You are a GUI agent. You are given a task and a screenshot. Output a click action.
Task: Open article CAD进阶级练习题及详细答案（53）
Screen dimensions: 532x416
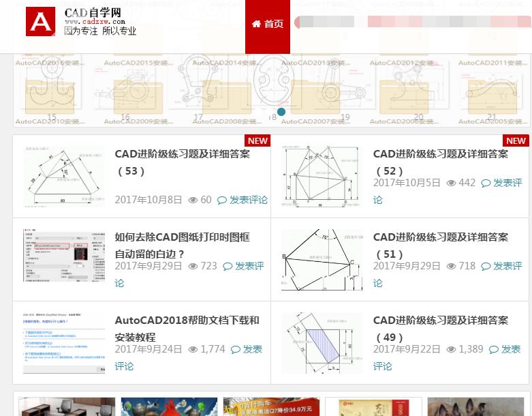pyautogui.click(x=182, y=162)
